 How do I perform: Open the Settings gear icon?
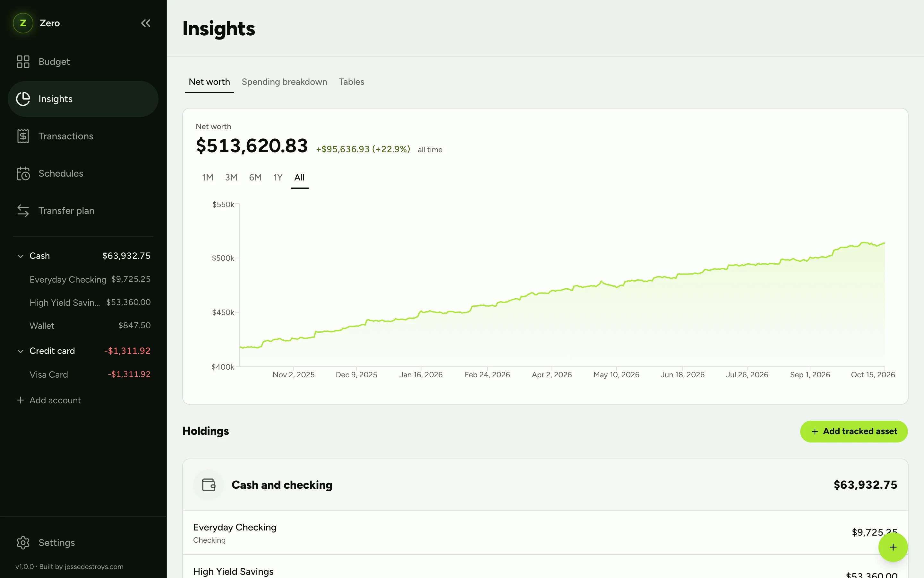click(x=23, y=542)
